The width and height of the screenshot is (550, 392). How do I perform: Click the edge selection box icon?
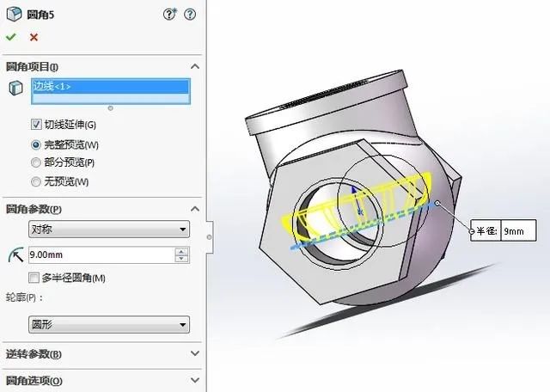15,88
